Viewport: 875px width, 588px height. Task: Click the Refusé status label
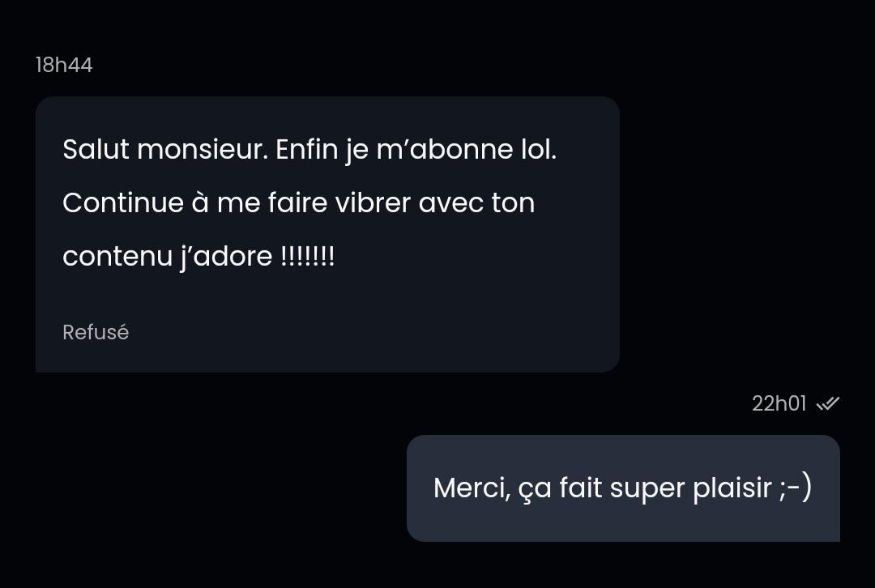pos(96,332)
